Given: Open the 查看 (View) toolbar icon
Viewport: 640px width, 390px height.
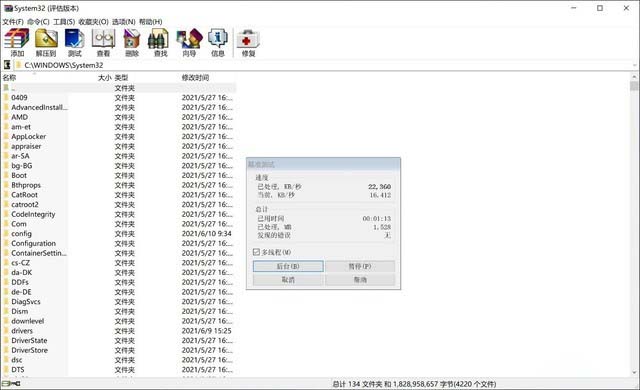Looking at the screenshot, I should click(x=103, y=42).
